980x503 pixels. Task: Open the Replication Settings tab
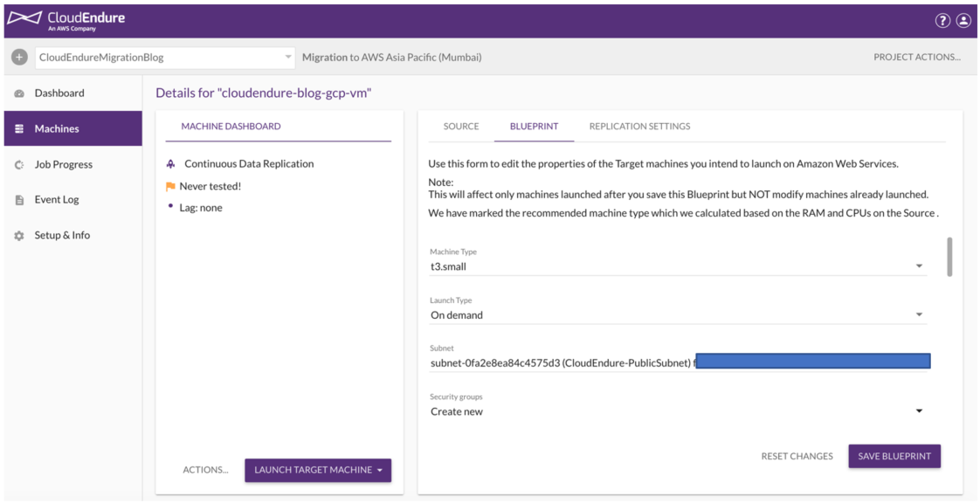[641, 126]
